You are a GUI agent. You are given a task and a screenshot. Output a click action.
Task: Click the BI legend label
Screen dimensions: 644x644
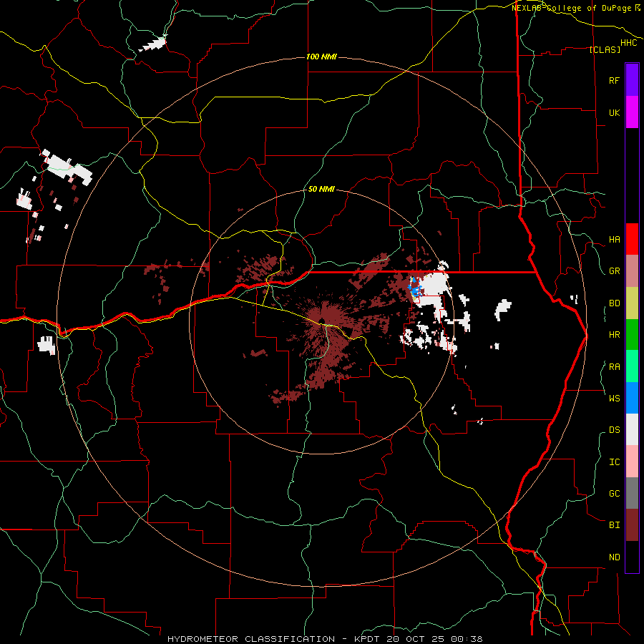[614, 525]
